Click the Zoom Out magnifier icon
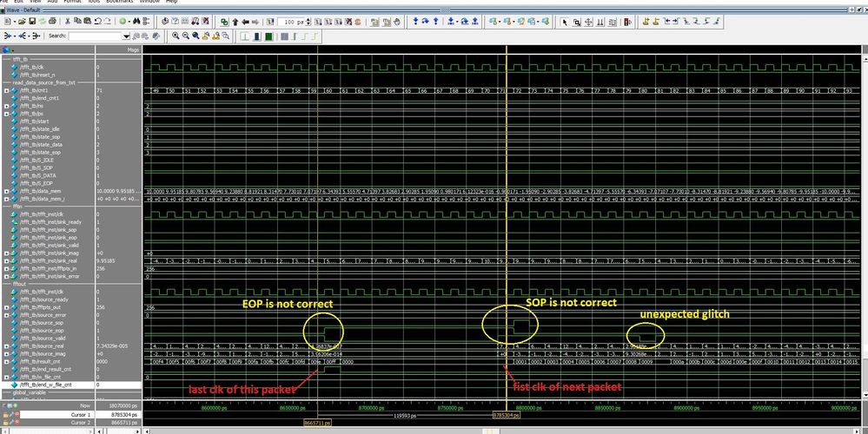The width and height of the screenshot is (868, 434). pyautogui.click(x=187, y=36)
